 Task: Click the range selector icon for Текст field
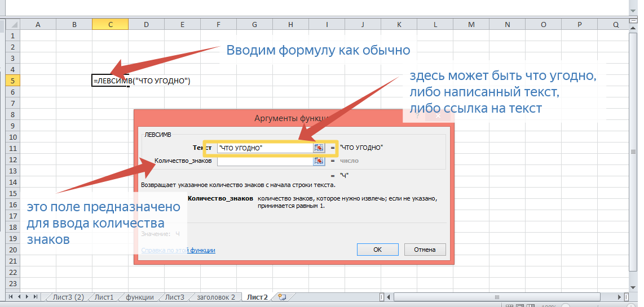point(319,148)
